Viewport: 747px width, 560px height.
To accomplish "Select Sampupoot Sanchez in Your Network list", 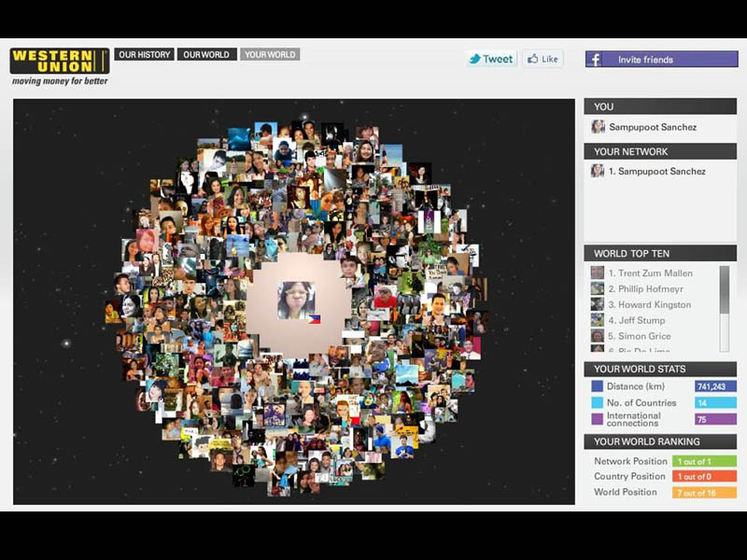I will pos(656,172).
